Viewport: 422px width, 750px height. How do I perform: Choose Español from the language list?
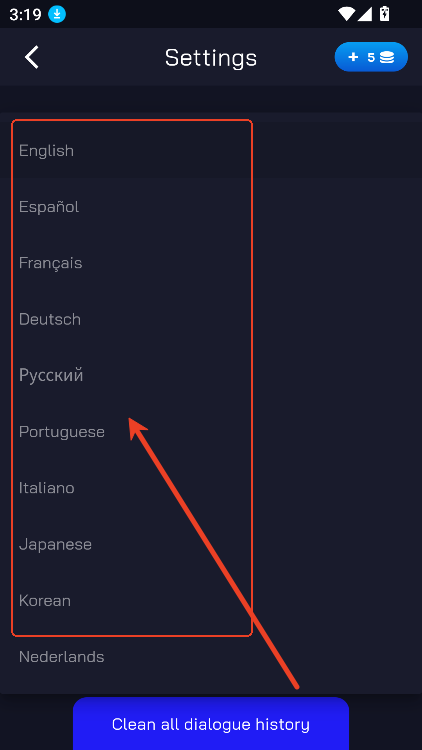coord(49,207)
